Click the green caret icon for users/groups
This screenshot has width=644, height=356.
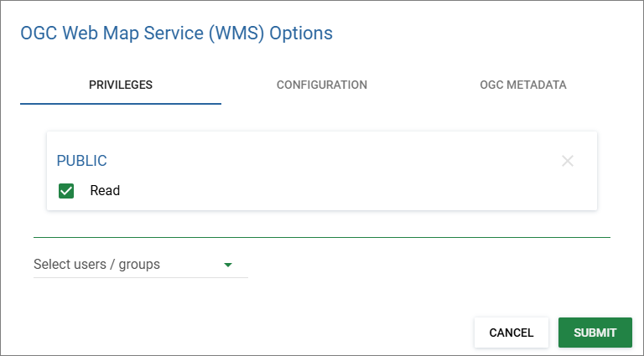tap(227, 265)
